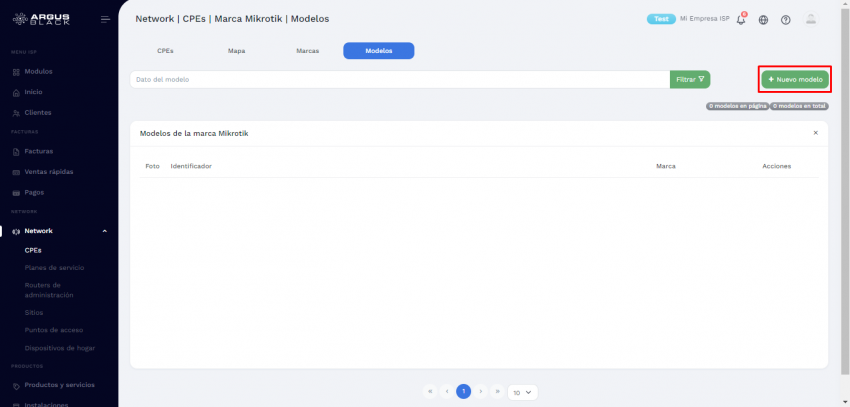Click the Dato del modelo search field

point(399,79)
